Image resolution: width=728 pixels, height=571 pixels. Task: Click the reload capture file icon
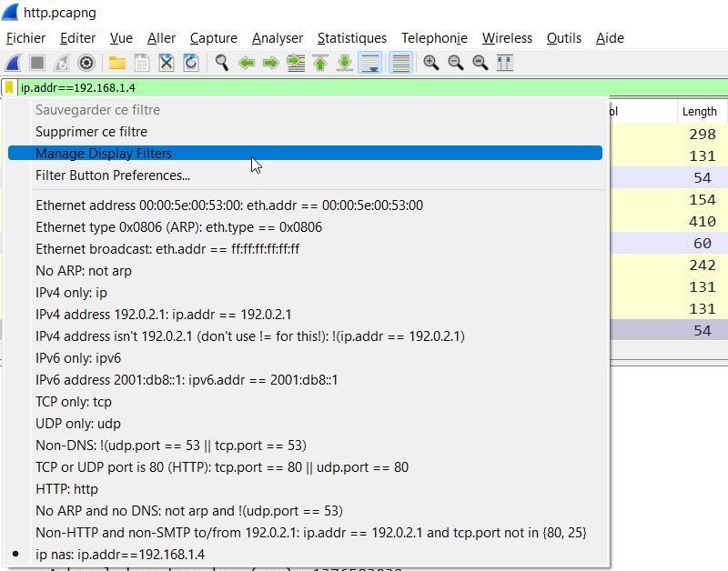(191, 63)
